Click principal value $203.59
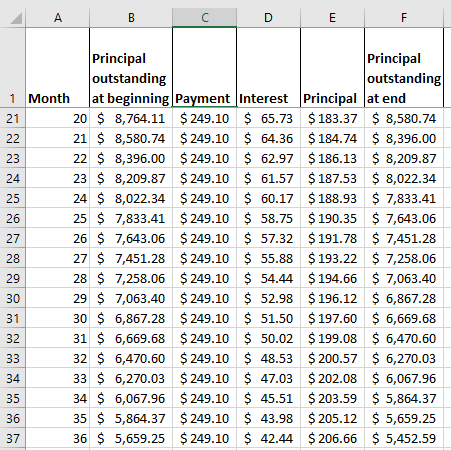 point(332,398)
